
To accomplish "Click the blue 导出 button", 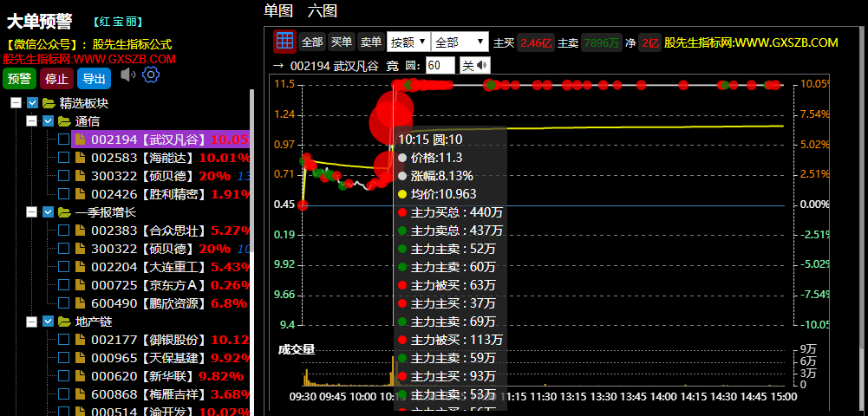I will point(95,79).
